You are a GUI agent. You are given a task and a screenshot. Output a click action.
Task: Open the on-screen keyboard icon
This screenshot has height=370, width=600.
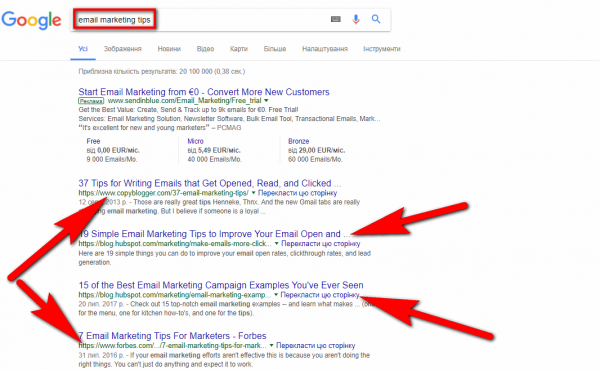pos(336,19)
